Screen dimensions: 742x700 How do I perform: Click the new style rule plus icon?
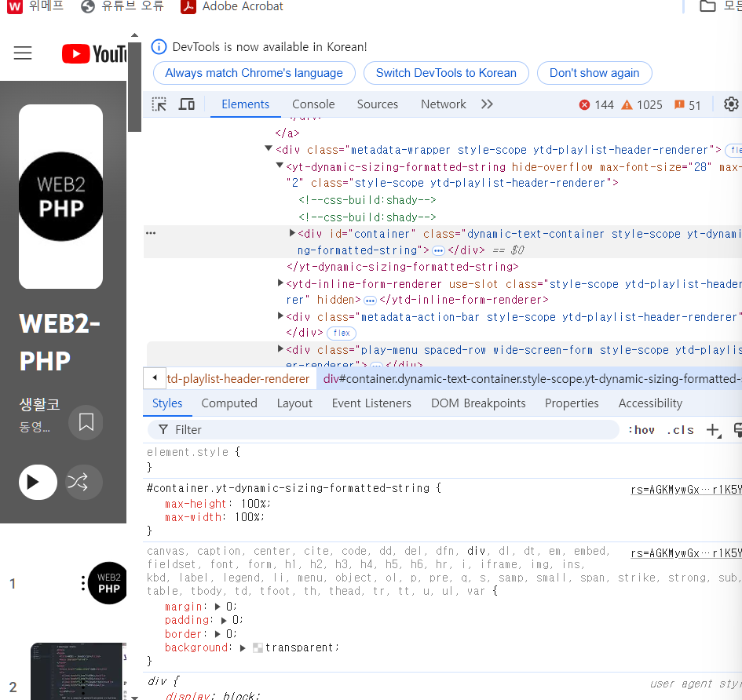713,430
